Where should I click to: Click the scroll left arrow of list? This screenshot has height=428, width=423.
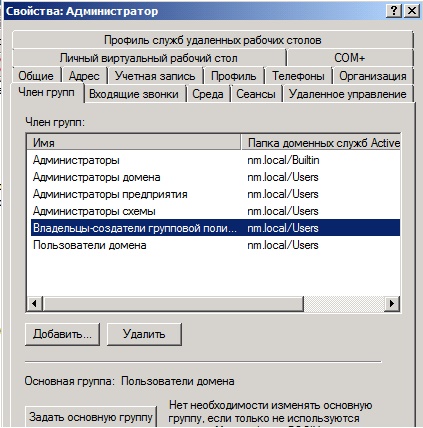point(34,304)
